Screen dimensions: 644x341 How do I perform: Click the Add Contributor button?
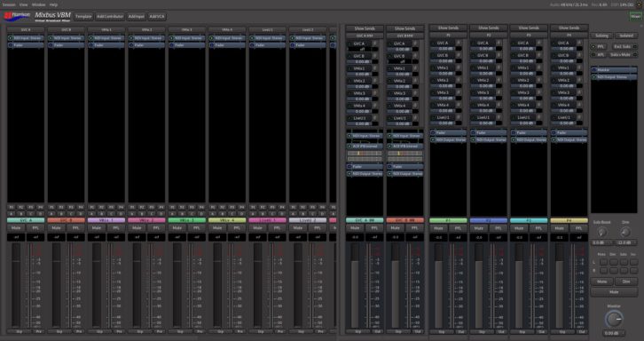coord(110,17)
